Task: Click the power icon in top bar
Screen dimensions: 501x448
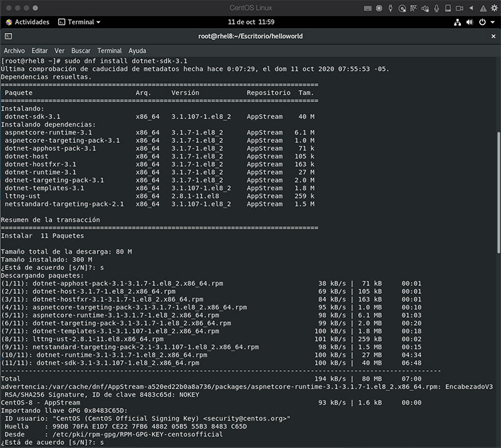Action: coord(482,22)
